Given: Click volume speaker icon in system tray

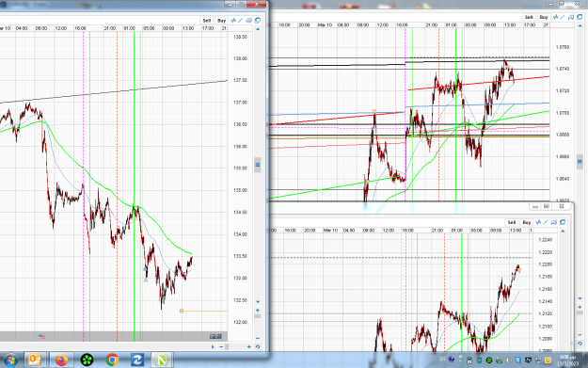Looking at the screenshot, I should coord(508,360).
